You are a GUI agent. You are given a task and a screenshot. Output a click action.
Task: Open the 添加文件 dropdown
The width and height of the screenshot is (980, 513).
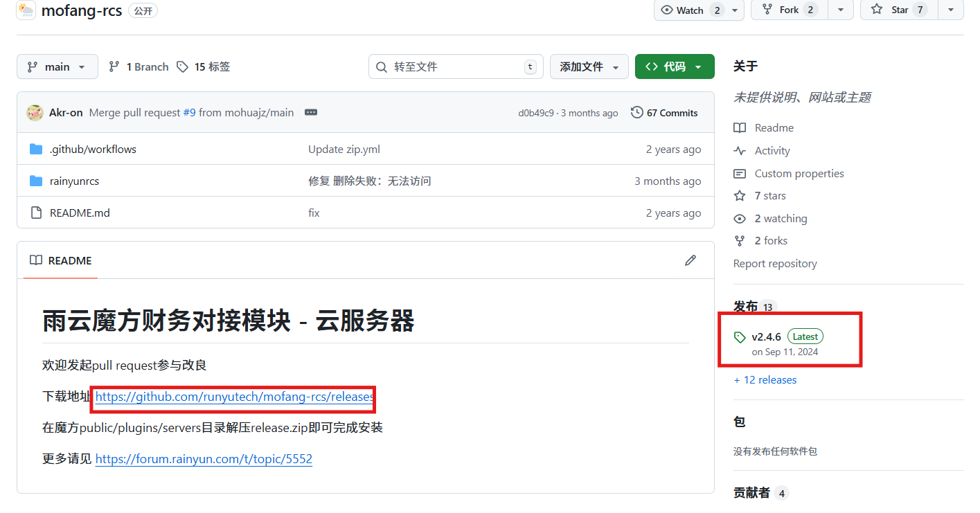pyautogui.click(x=589, y=66)
